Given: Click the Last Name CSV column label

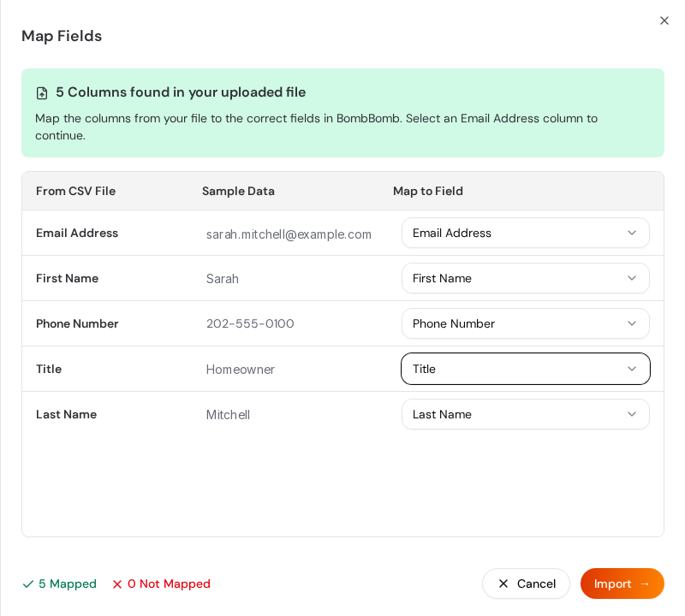Looking at the screenshot, I should coord(67,414).
